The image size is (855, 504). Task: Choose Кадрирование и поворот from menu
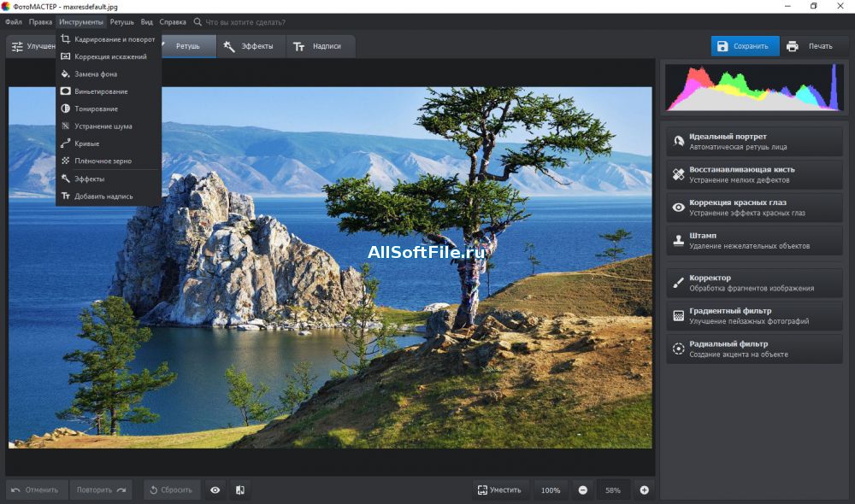109,39
